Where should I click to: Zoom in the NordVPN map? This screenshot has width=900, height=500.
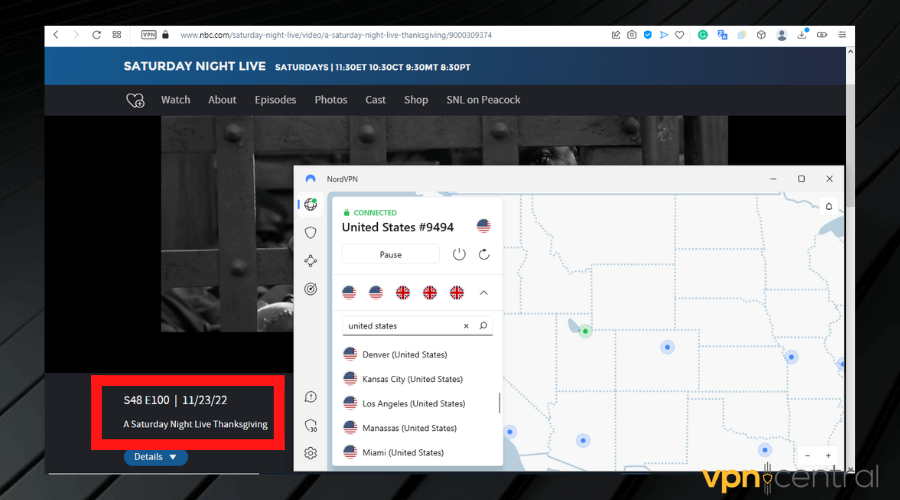pos(828,456)
